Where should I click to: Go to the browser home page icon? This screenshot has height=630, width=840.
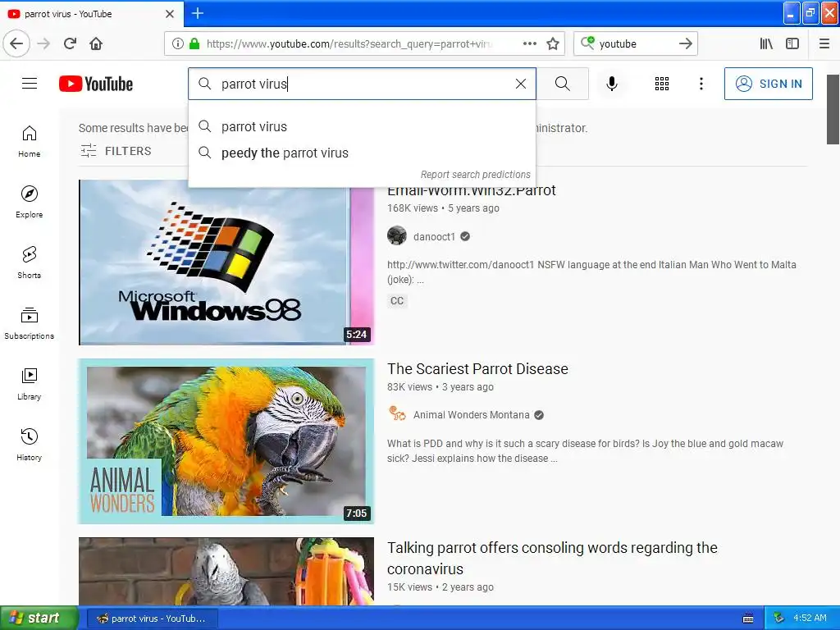tap(96, 43)
